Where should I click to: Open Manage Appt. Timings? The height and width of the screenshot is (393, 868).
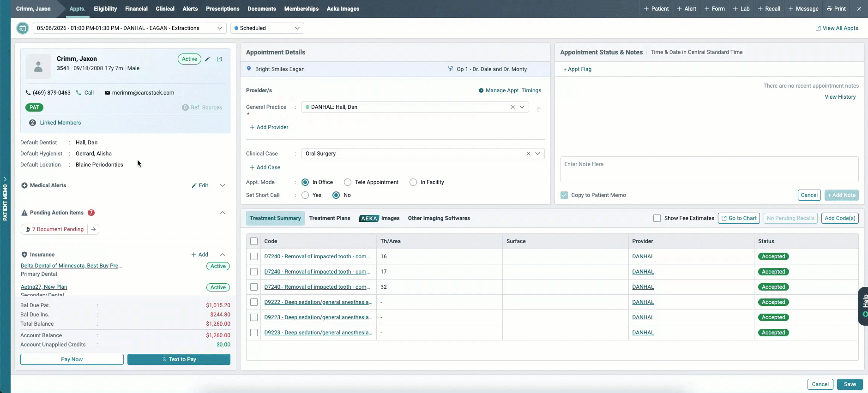tap(510, 90)
